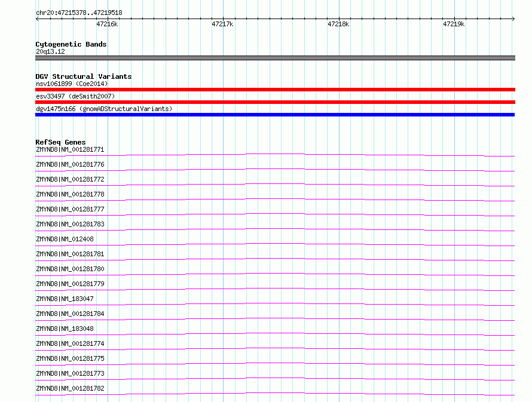Click the magenta intron line of NM_001281771
532x402 pixels.
tap(275, 154)
